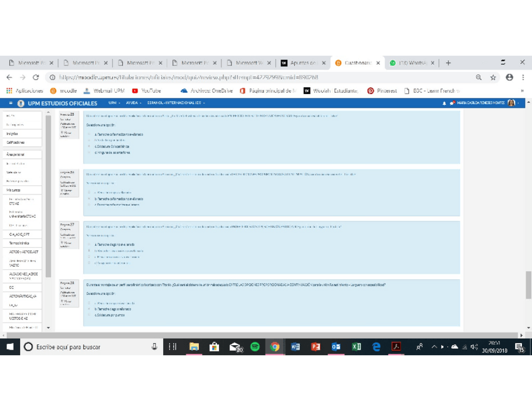The height and width of the screenshot is (411, 532).
Task: Click the notifications bell in the Moodle header
Action: click(x=444, y=103)
